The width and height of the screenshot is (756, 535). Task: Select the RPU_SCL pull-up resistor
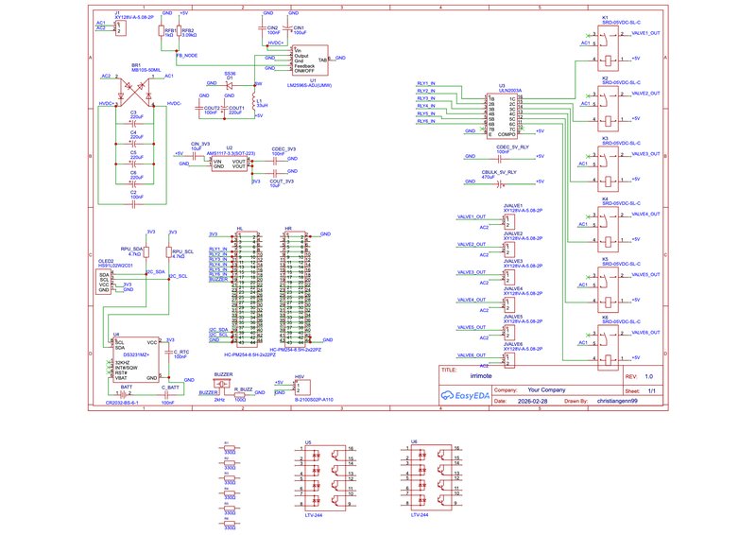coord(169,252)
